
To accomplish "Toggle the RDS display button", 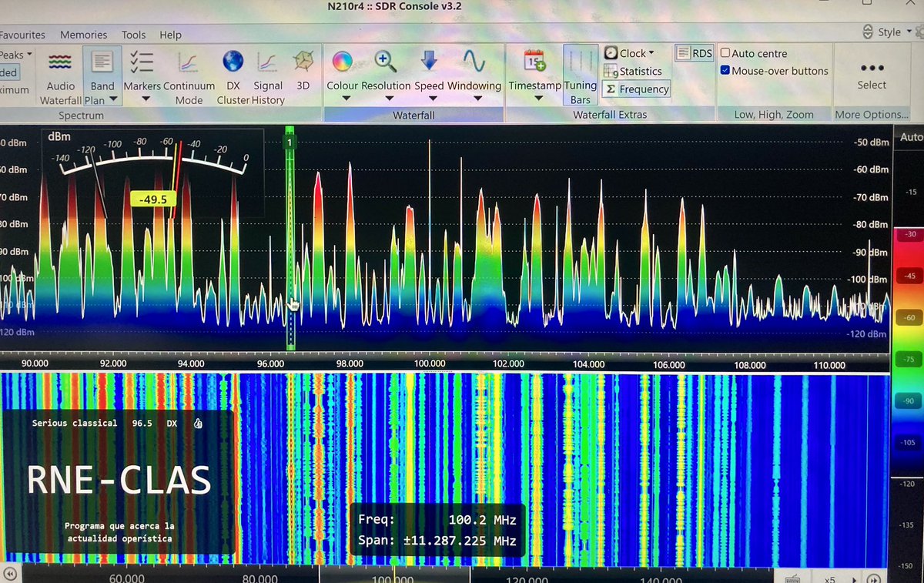I will [694, 53].
